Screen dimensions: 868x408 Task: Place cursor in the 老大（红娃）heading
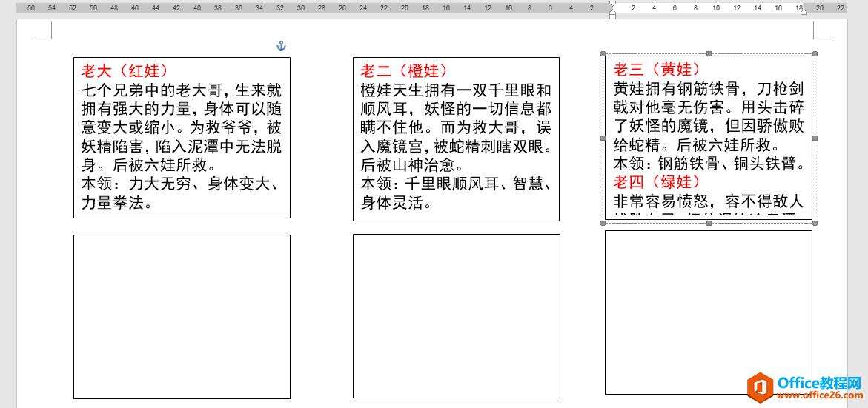125,71
